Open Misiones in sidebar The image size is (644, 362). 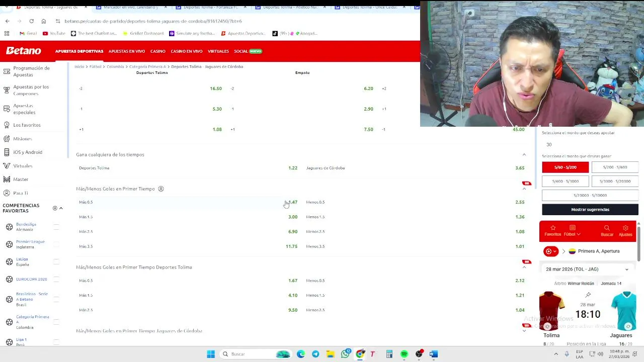pyautogui.click(x=18, y=139)
